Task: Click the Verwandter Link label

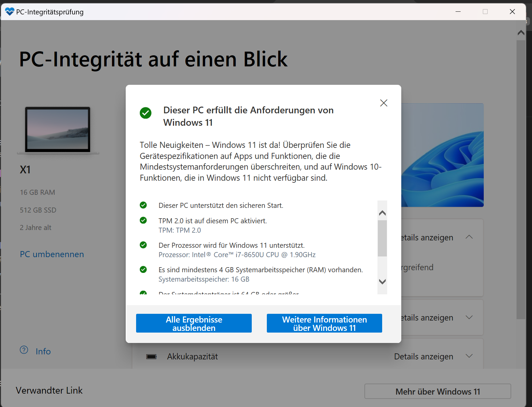Action: click(49, 391)
